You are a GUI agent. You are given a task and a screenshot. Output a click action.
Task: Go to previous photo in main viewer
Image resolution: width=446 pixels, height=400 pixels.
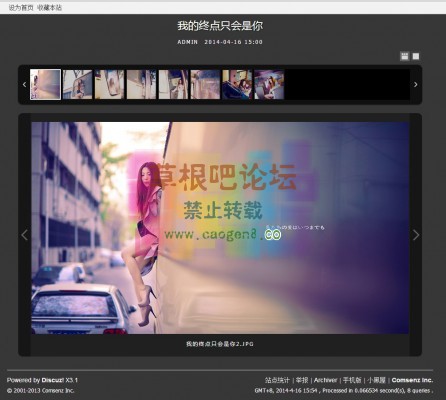24,235
